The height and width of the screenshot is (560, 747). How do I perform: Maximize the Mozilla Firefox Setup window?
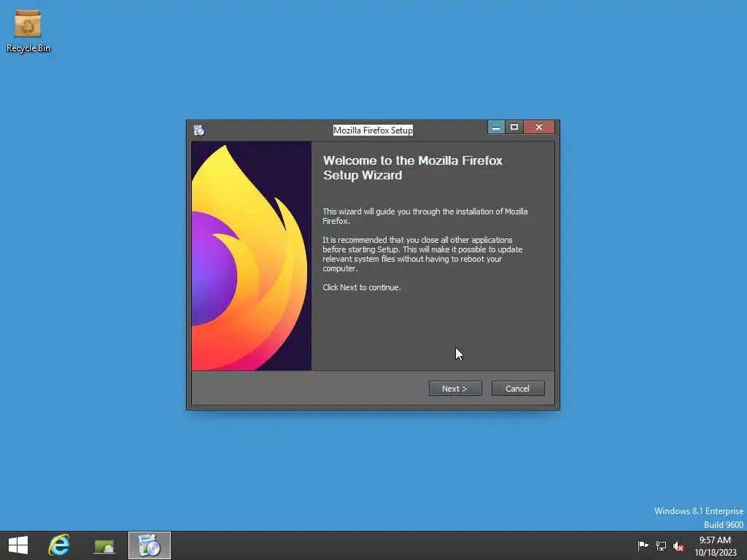[x=514, y=127]
